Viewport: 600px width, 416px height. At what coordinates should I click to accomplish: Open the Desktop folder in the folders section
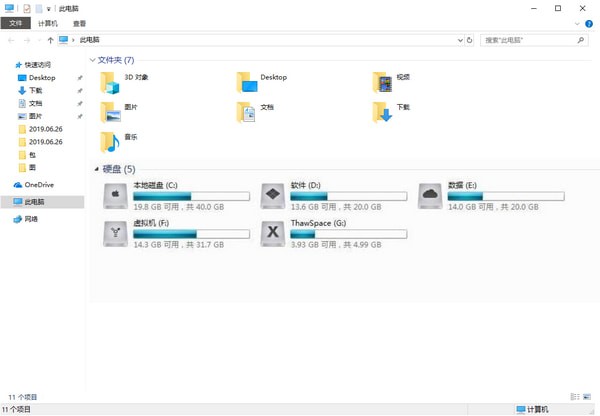247,83
